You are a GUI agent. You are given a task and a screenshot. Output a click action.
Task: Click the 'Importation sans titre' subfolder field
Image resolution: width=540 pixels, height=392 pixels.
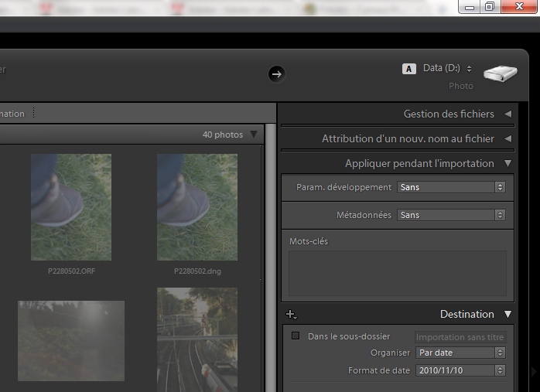pos(460,337)
